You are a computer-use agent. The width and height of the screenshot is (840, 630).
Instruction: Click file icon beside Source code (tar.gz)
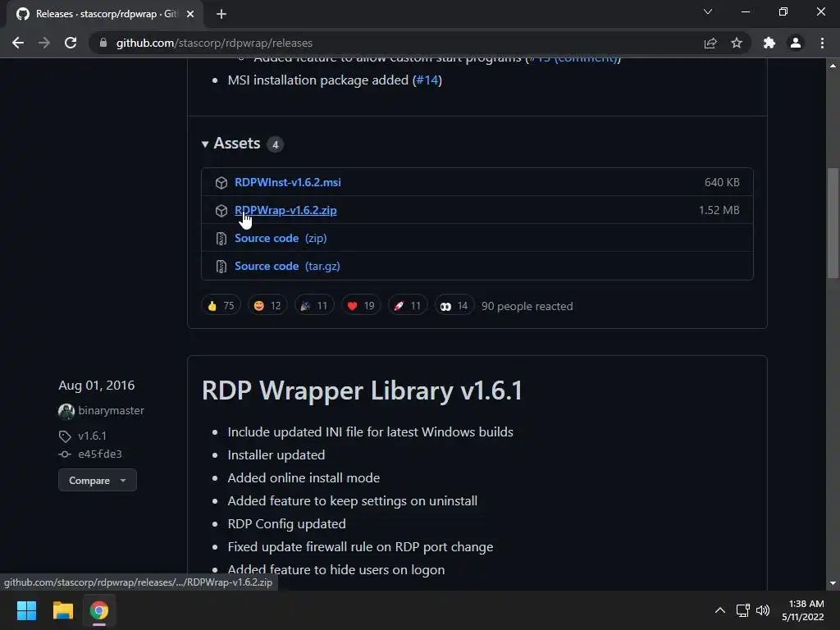click(x=221, y=267)
